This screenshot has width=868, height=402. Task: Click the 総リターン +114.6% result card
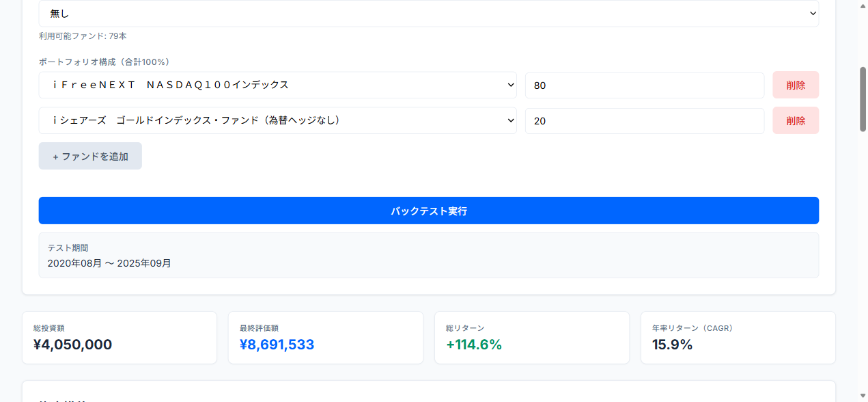tap(531, 337)
